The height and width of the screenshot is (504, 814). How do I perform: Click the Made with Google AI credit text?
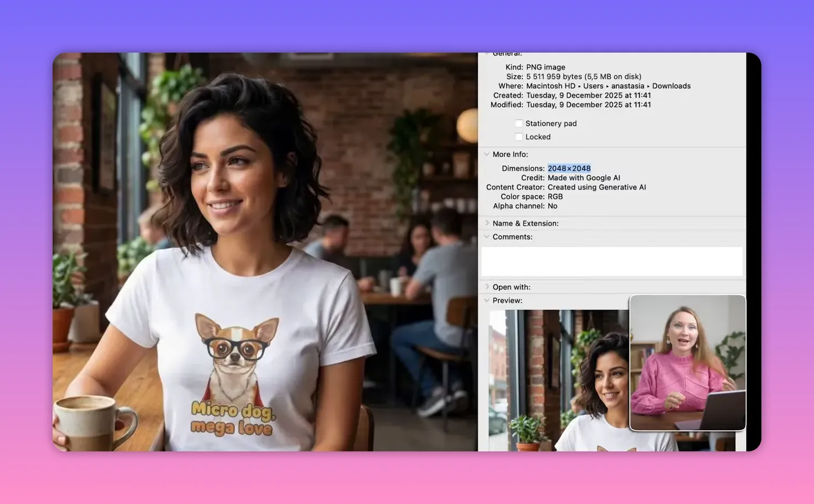coord(584,177)
